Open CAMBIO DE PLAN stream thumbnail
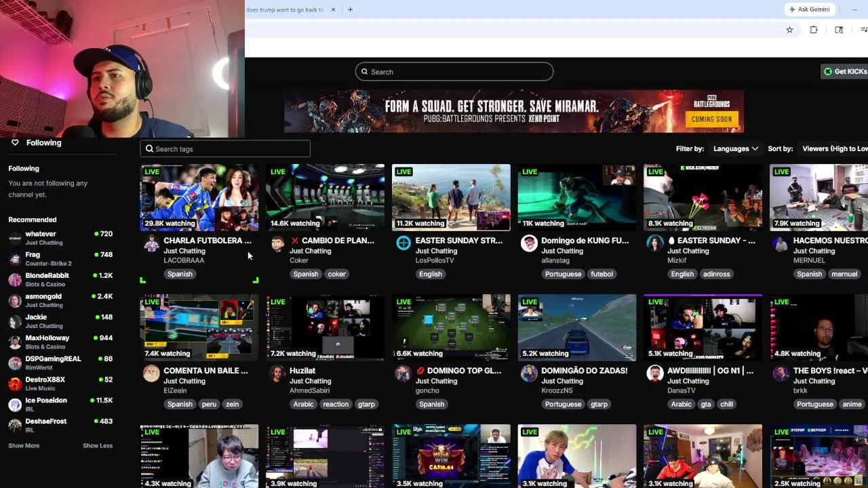 [x=325, y=197]
